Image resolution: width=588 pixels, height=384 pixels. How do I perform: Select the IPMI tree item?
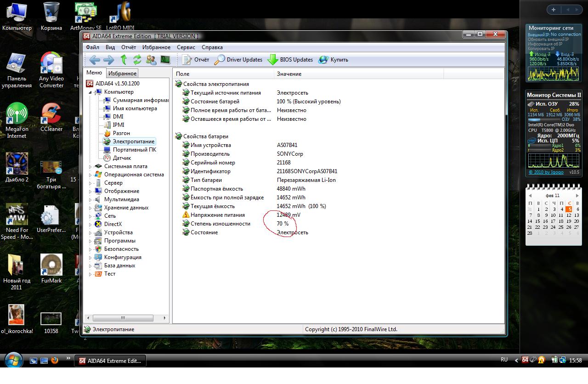[119, 125]
